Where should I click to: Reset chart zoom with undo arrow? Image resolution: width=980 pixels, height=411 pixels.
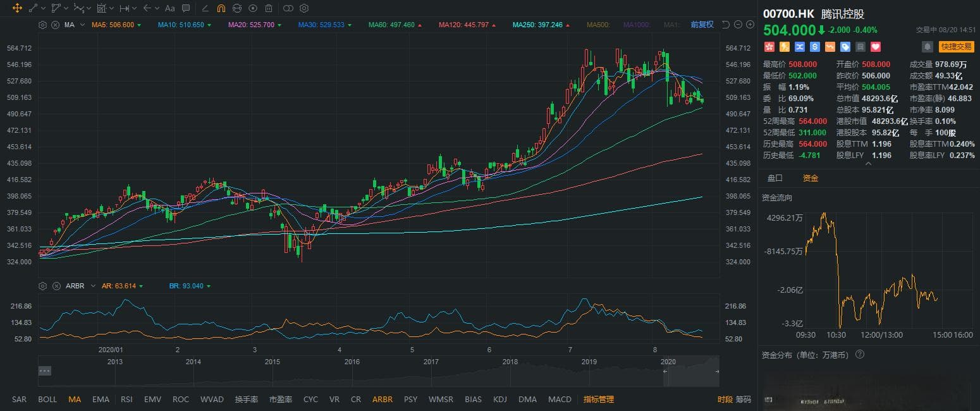(x=725, y=25)
